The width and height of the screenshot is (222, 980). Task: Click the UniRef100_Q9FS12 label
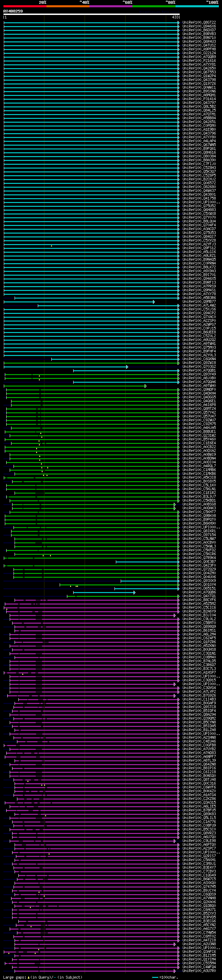(x=199, y=249)
